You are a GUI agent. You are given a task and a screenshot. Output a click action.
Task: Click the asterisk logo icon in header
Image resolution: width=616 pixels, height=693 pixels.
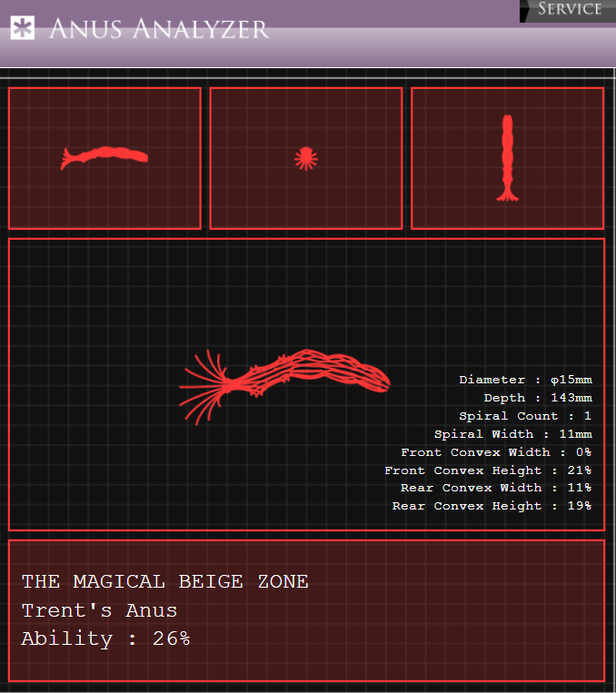[22, 28]
